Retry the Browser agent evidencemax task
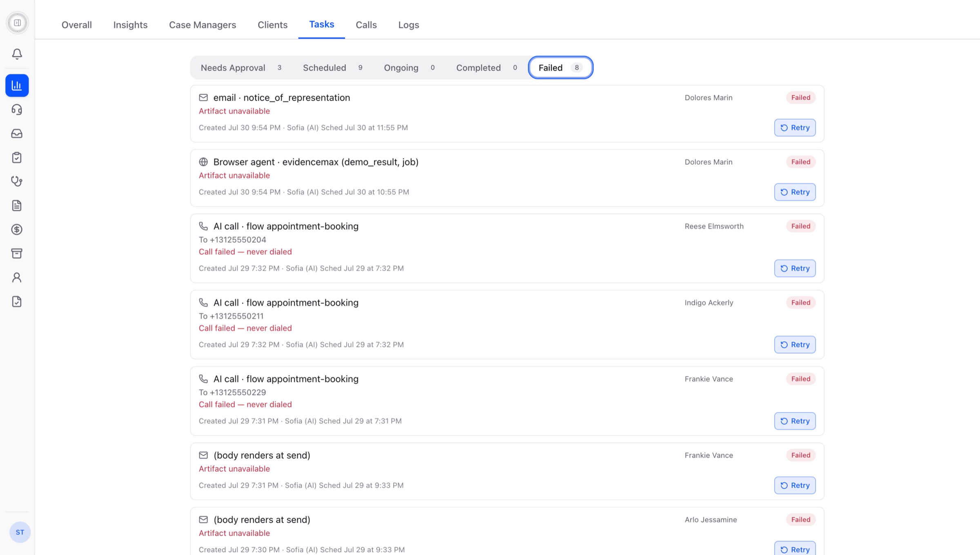 coord(795,192)
